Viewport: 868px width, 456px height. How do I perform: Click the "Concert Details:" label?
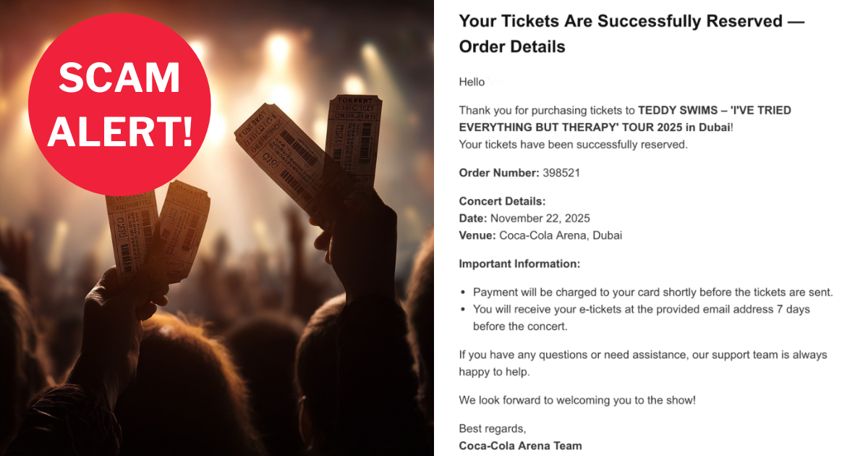(x=502, y=201)
